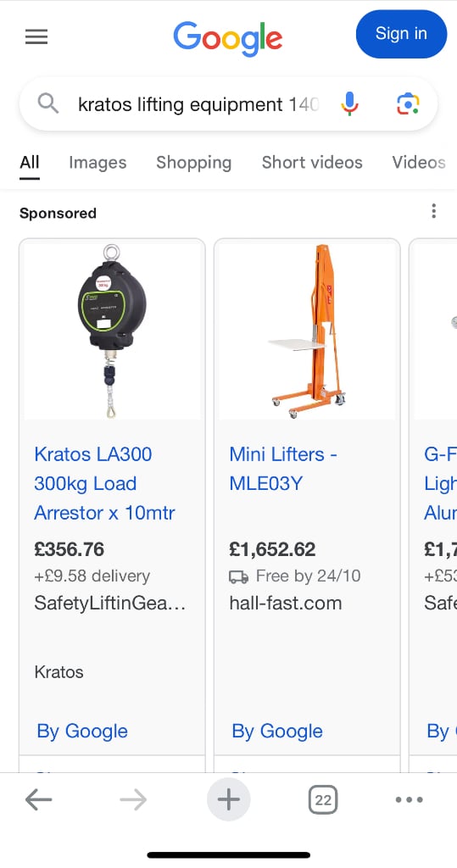Click the Sign in button
The width and height of the screenshot is (457, 868).
401,34
